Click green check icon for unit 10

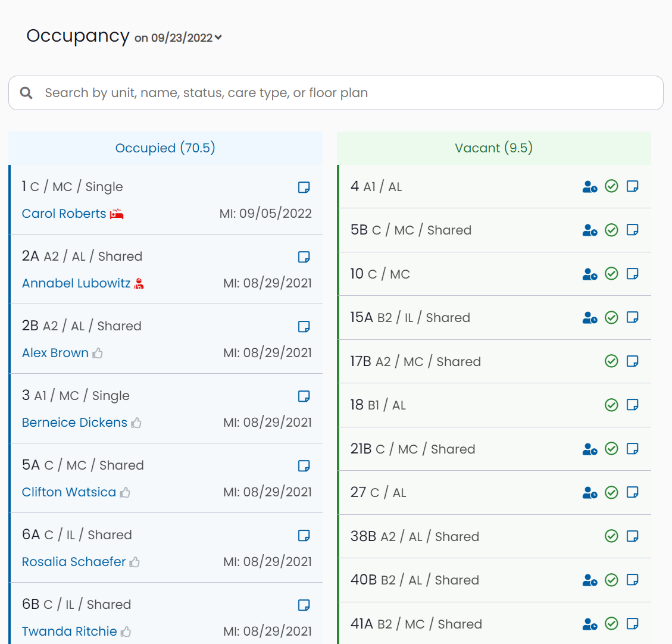[x=611, y=274]
